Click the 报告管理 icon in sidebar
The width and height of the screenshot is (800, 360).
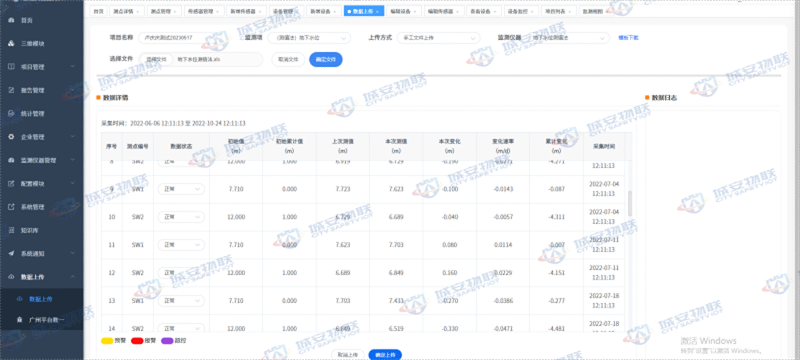(12, 90)
